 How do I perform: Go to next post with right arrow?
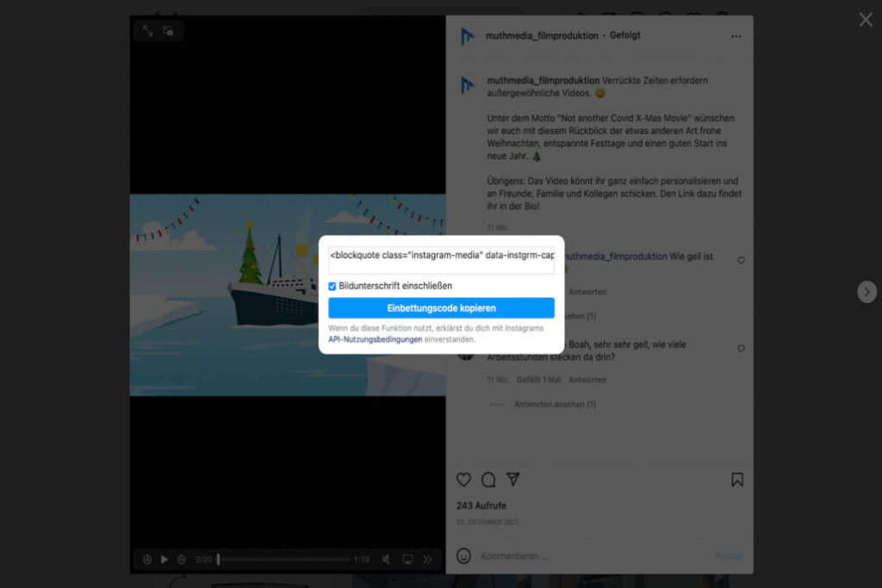(866, 292)
